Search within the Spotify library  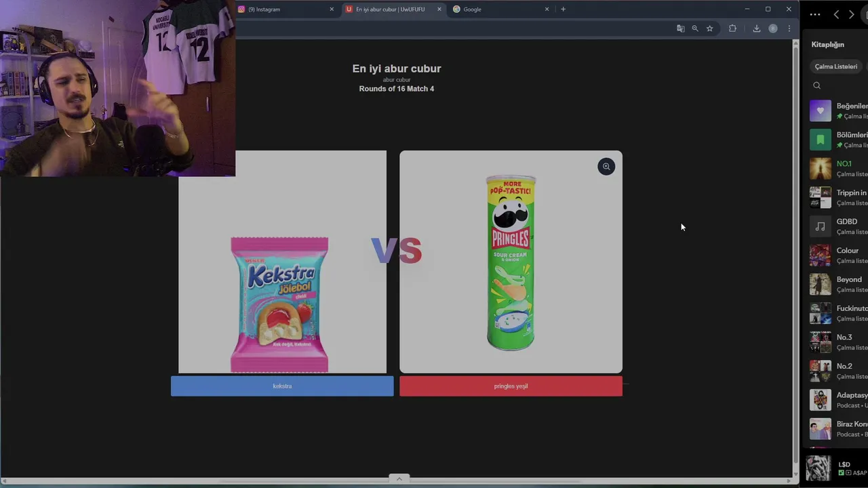[x=817, y=85]
